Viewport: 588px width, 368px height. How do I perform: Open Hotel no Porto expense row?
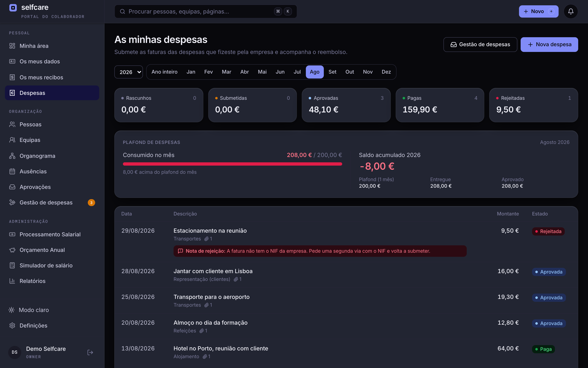[x=346, y=352]
